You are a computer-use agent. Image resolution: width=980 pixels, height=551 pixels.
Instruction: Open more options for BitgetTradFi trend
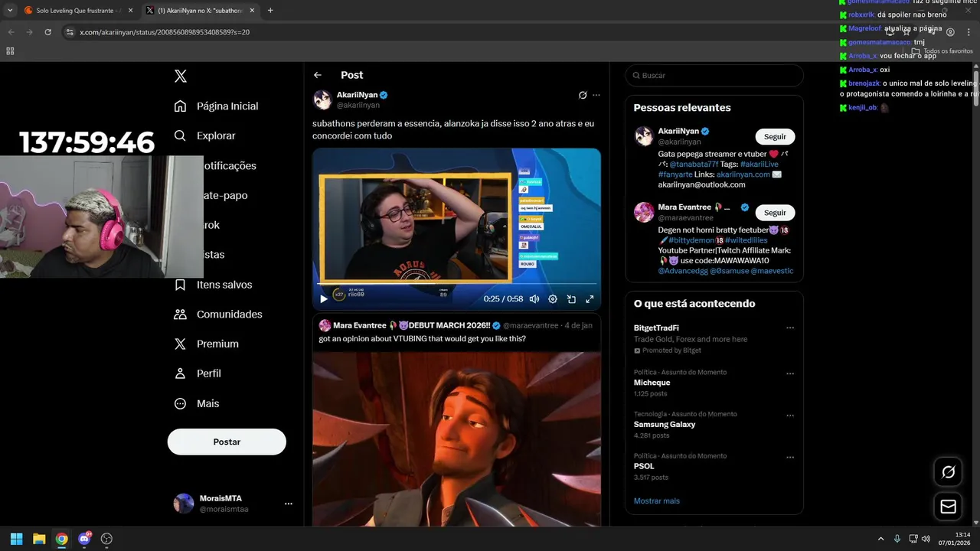tap(790, 328)
